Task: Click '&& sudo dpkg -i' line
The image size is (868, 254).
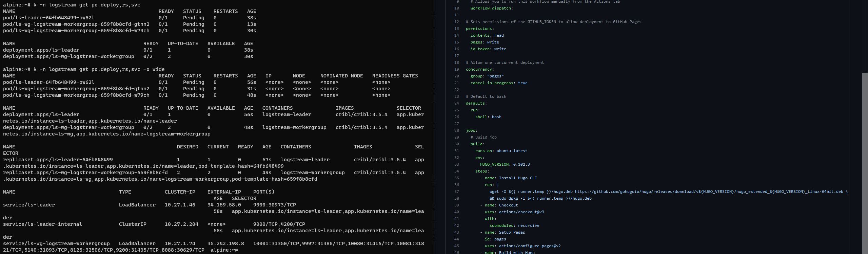Action: pos(540,198)
